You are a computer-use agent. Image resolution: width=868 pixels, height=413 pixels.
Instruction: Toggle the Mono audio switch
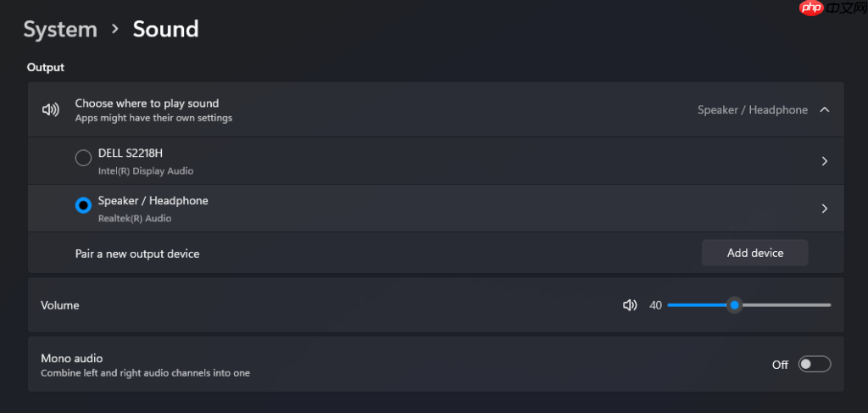pyautogui.click(x=815, y=365)
